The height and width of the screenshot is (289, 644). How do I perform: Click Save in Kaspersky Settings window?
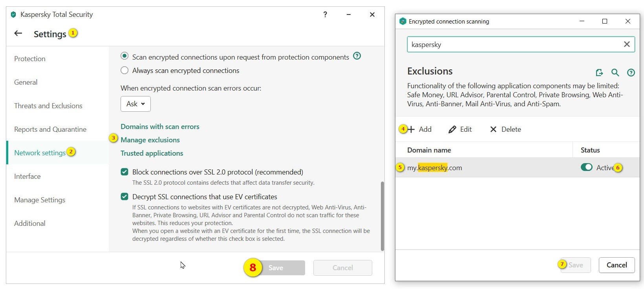(x=276, y=268)
